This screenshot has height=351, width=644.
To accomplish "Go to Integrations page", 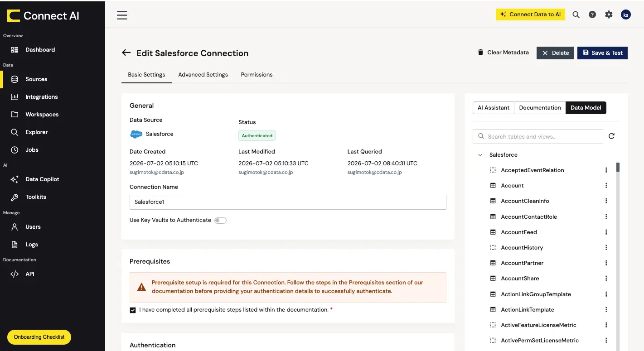I will (x=41, y=97).
